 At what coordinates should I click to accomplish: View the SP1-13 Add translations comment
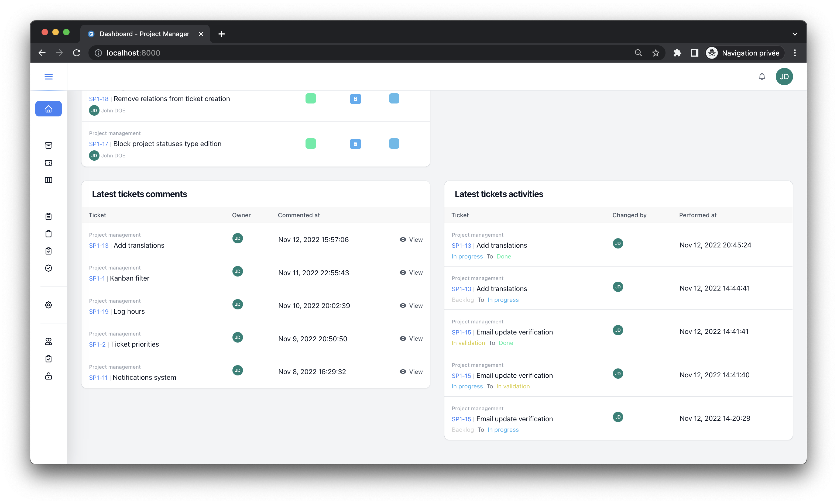click(411, 240)
